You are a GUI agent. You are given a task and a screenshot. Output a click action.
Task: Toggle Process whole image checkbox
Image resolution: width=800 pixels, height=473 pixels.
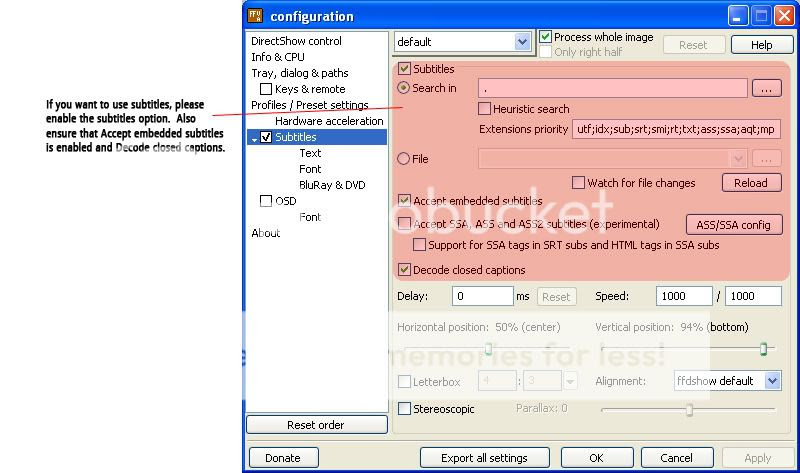pos(545,37)
